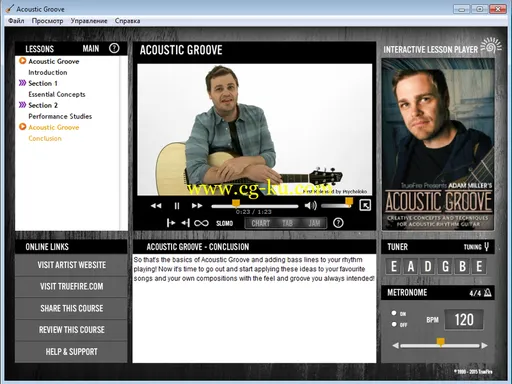Click the metronome BPM slider handle
Image resolution: width=512 pixels, height=384 pixels.
[x=441, y=342]
